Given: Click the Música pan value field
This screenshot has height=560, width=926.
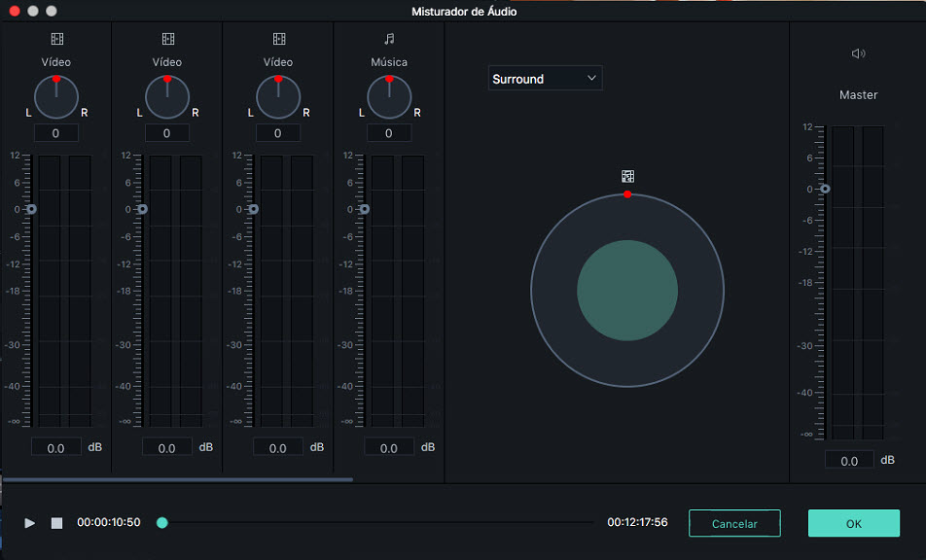Looking at the screenshot, I should 389,133.
